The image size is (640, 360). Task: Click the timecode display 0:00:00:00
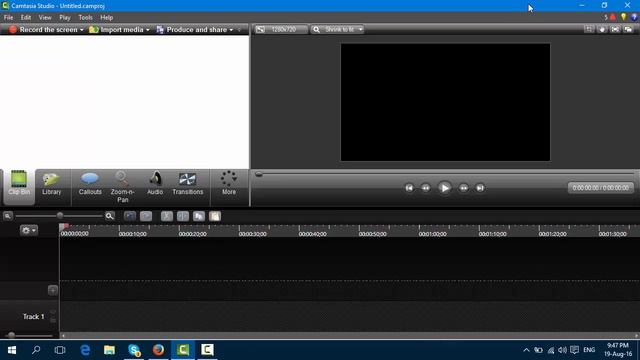(x=600, y=188)
